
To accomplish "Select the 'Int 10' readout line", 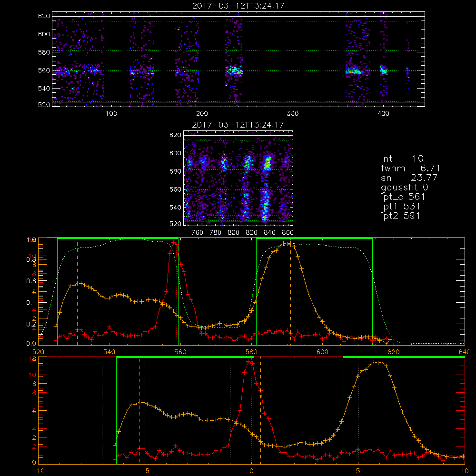I will pyautogui.click(x=402, y=159).
